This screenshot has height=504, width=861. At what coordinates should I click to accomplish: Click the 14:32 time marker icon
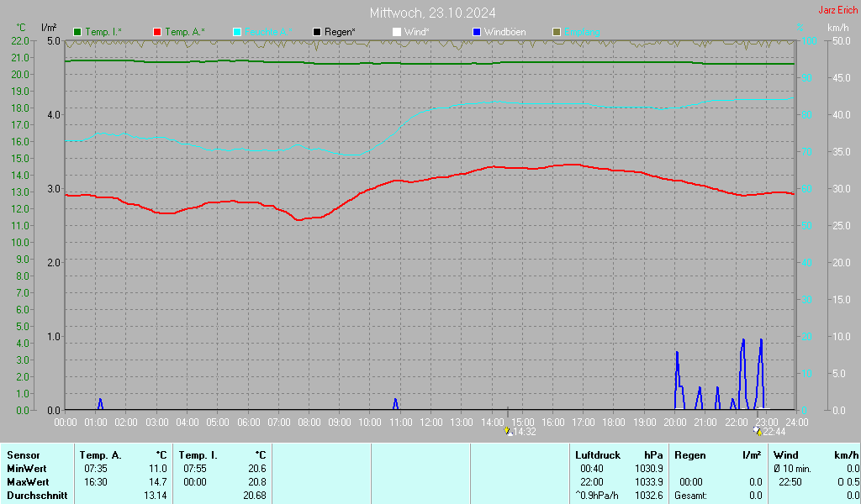(x=508, y=431)
